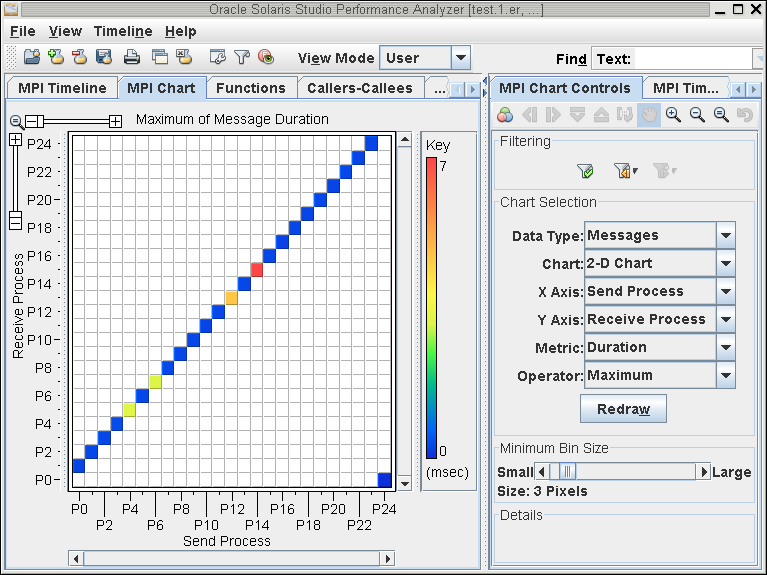This screenshot has height=575, width=767.
Task: Apply the filter with green checkmark icon
Action: (585, 171)
